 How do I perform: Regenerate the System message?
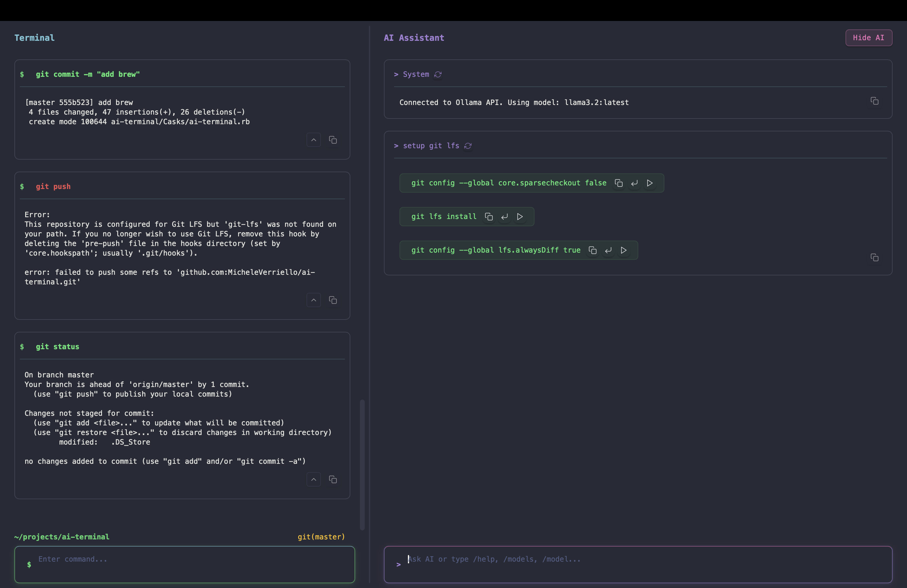tap(438, 74)
